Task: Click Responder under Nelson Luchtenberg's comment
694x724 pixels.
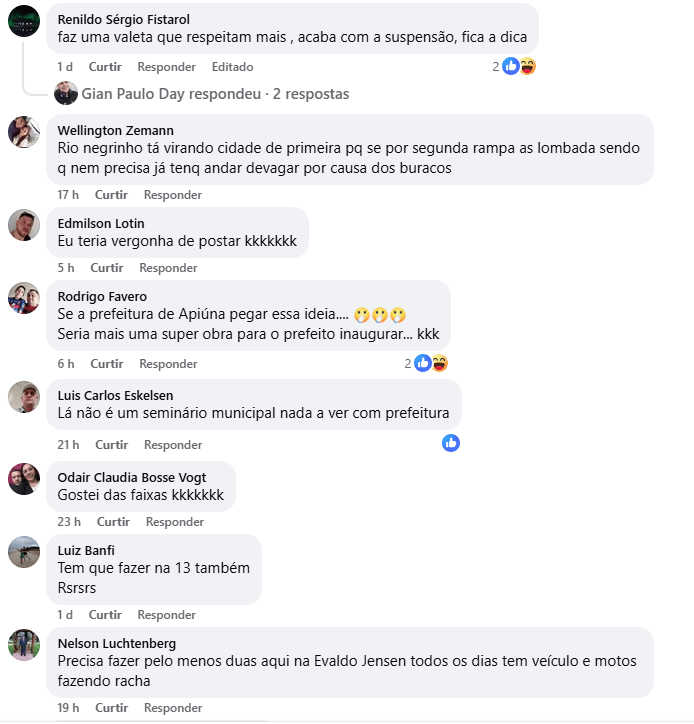Action: [173, 708]
